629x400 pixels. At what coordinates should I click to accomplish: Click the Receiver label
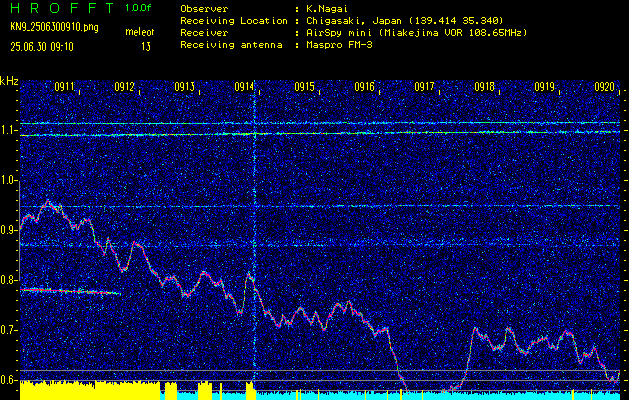click(x=204, y=32)
